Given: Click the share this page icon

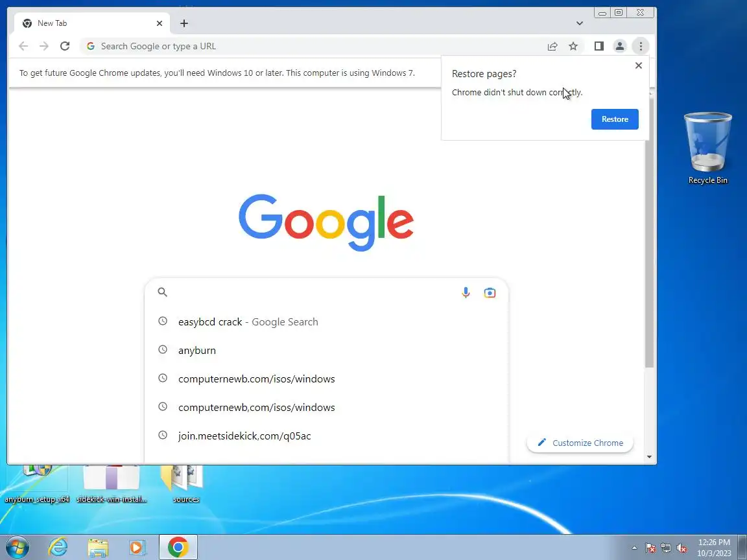Looking at the screenshot, I should 552,46.
